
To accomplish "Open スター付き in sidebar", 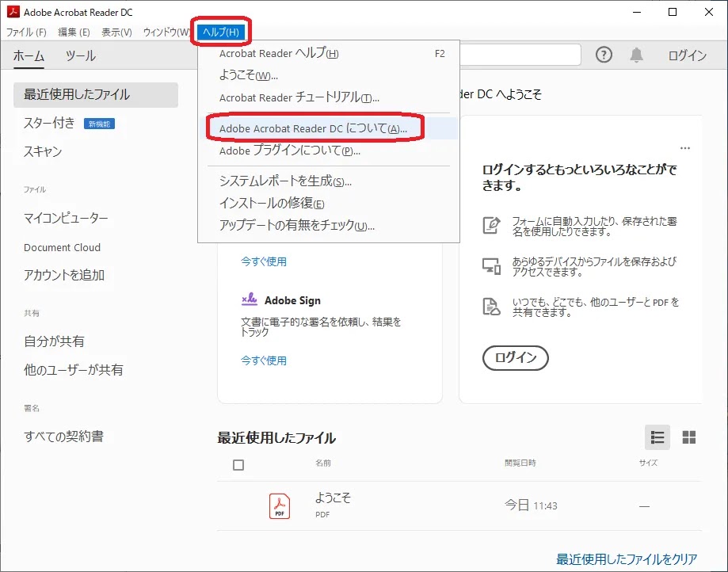I will click(x=49, y=123).
